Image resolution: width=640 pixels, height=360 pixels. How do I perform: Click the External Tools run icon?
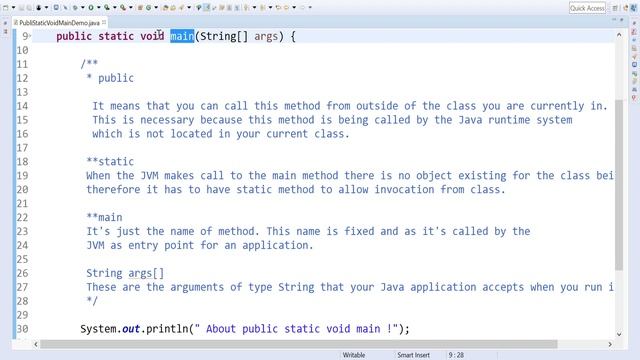(123, 8)
